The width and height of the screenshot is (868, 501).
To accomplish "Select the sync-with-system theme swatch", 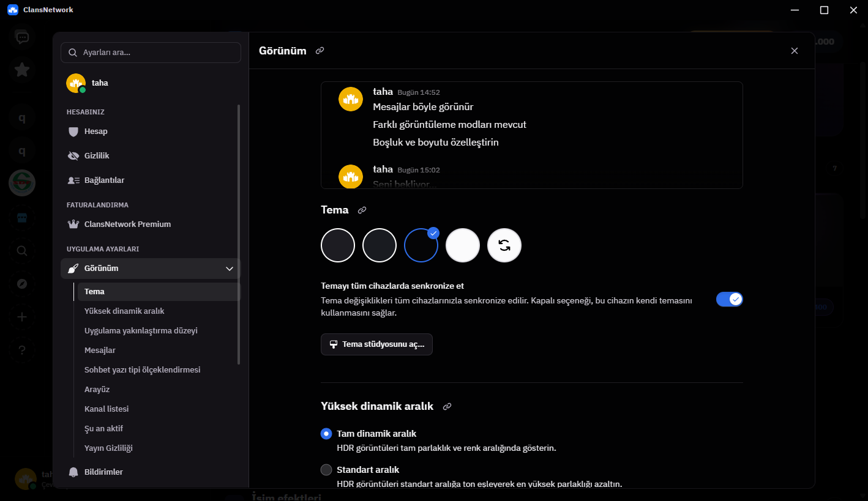I will pos(504,245).
